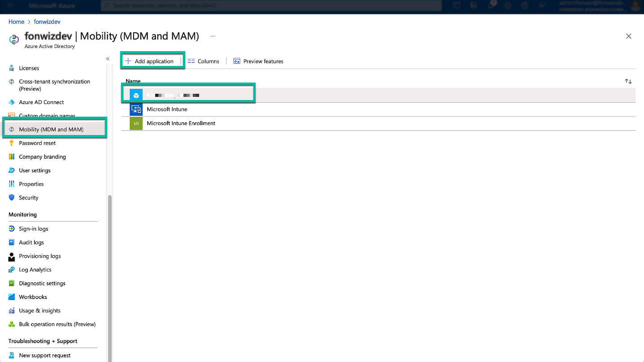Click the Azure AD Connect icon
644x362 pixels.
pyautogui.click(x=12, y=102)
